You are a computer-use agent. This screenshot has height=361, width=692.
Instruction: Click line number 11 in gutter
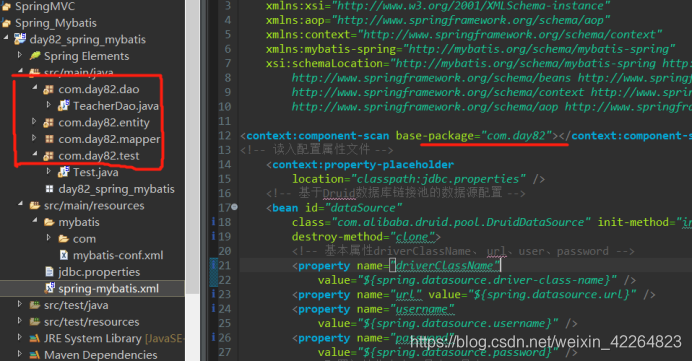point(224,121)
